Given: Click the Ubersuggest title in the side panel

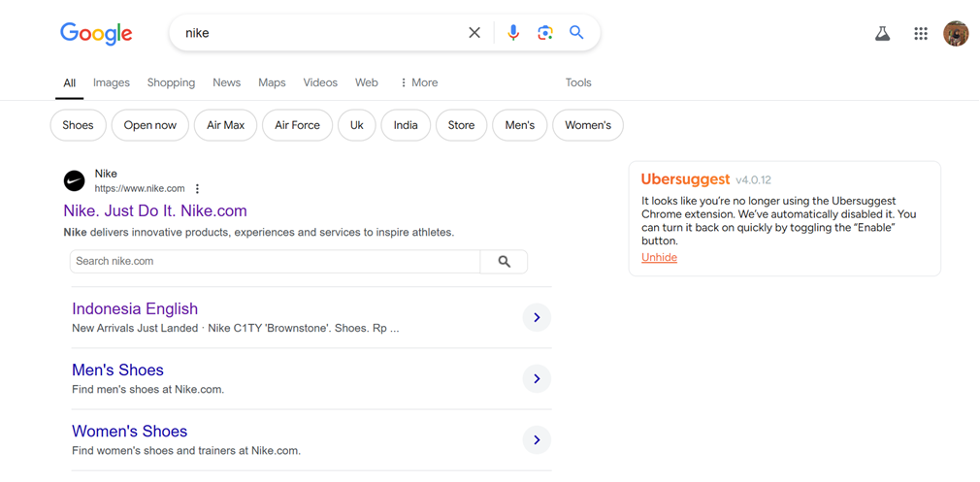Looking at the screenshot, I should tap(686, 179).
